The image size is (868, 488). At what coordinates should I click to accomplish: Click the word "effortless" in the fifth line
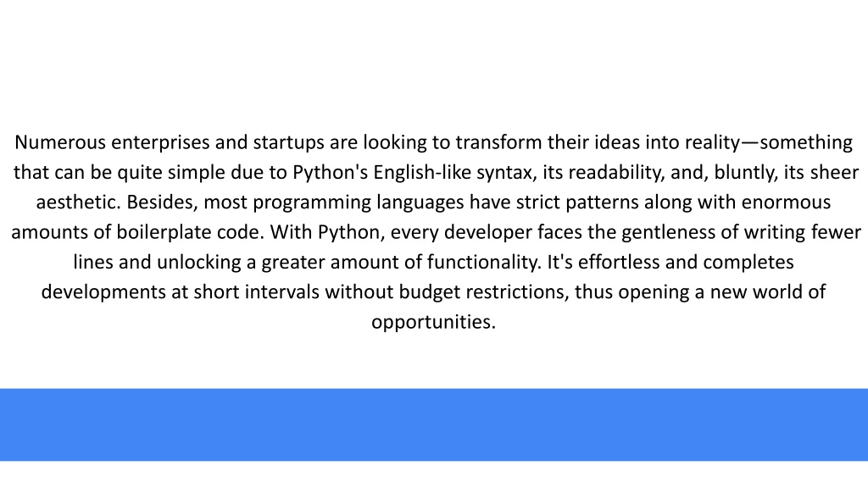(x=619, y=263)
